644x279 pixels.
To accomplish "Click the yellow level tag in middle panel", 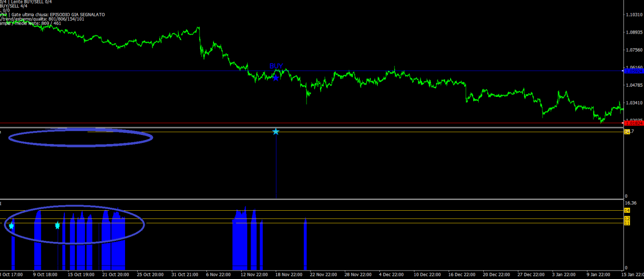I will [626, 131].
